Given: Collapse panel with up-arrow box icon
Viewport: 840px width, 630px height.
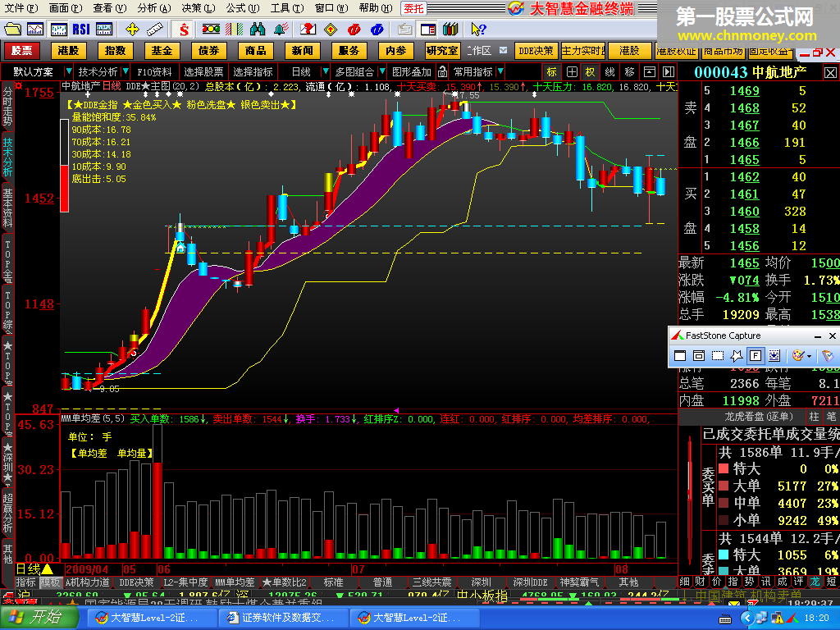Looking at the screenshot, I should 650,71.
